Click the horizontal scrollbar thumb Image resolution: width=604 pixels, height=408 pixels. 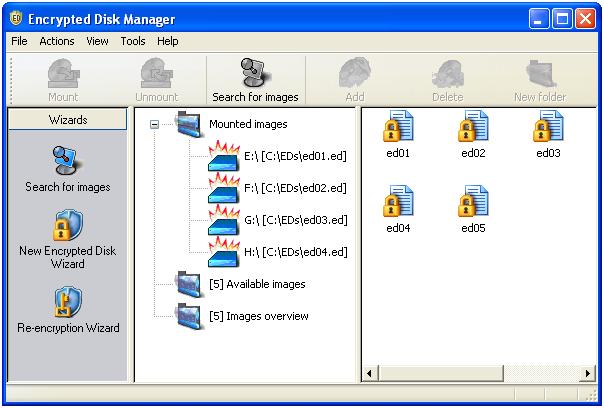point(441,373)
